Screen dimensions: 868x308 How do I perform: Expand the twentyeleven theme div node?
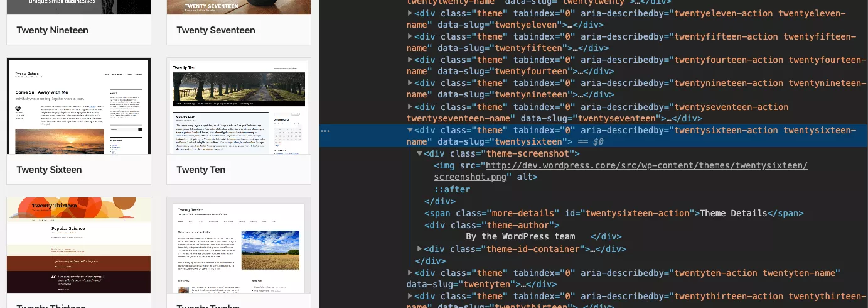pyautogui.click(x=410, y=13)
